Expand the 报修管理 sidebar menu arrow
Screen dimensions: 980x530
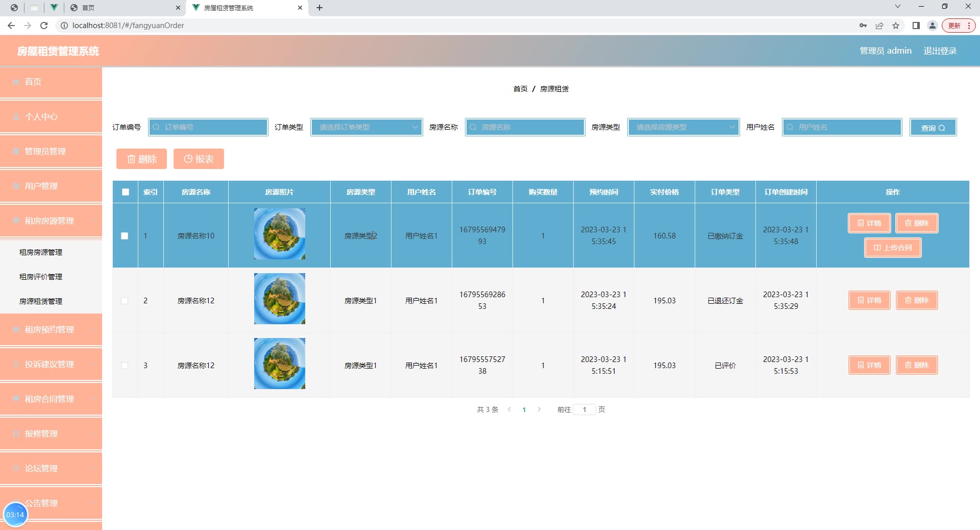click(94, 434)
